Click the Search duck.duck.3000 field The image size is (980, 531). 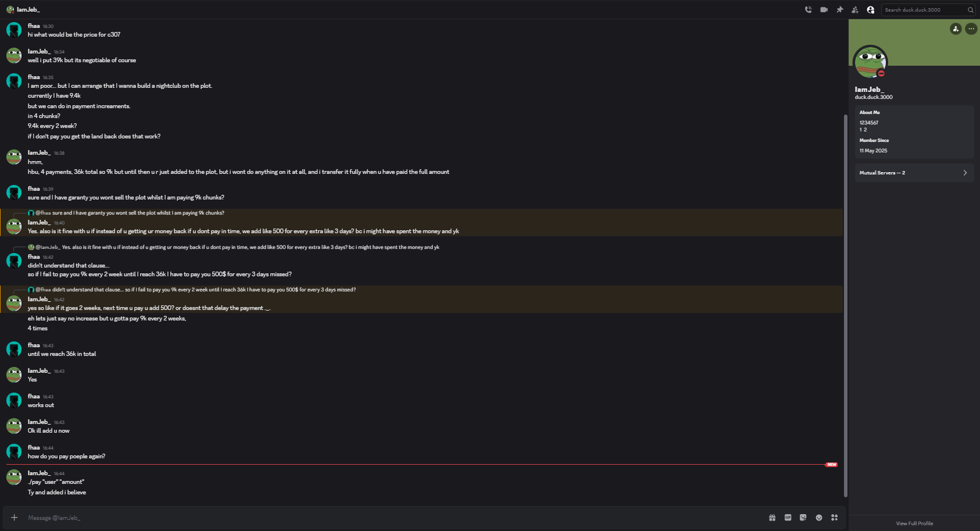coord(924,10)
